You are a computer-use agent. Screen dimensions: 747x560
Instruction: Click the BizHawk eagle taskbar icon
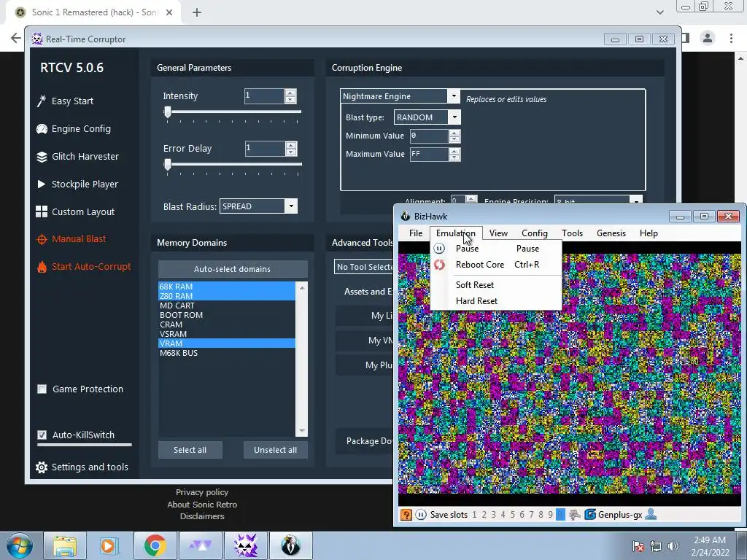290,545
